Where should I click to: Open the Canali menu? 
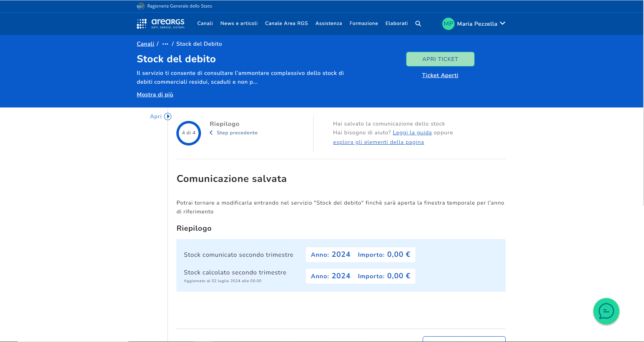pyautogui.click(x=205, y=23)
